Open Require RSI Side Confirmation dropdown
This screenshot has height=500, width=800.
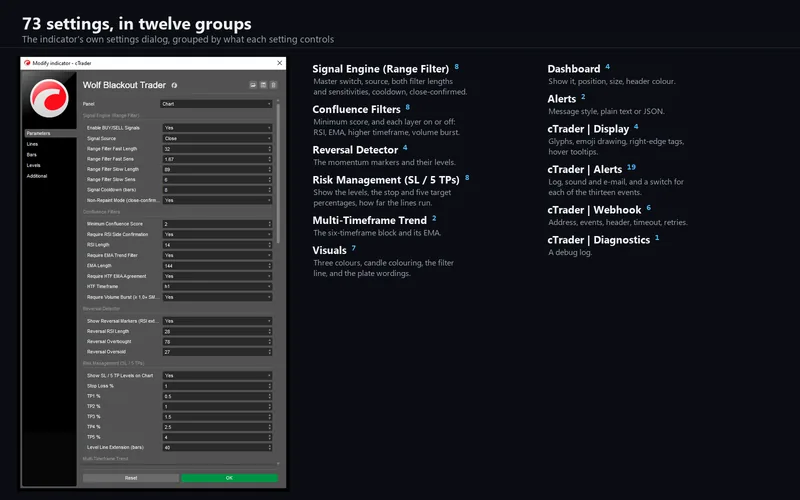point(217,235)
